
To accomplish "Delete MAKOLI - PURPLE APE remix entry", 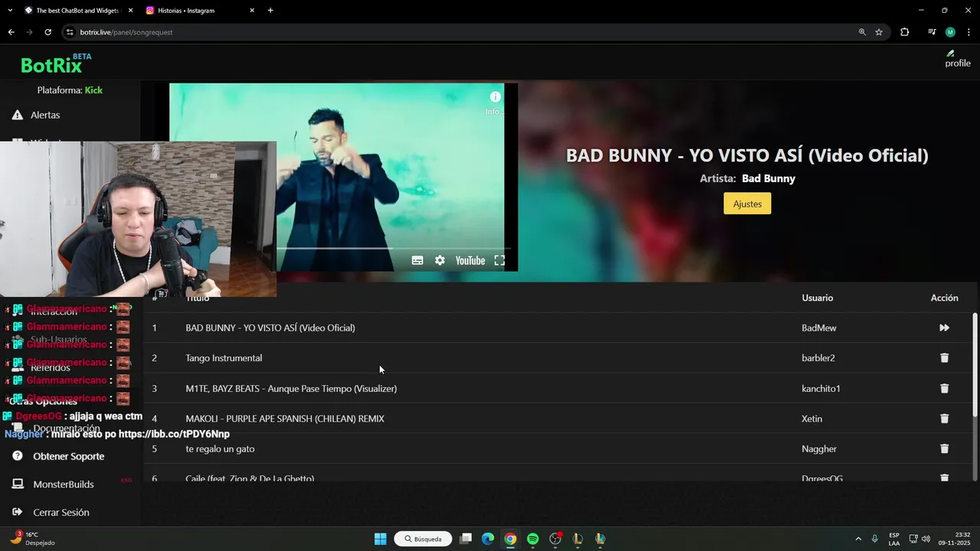I will [x=944, y=419].
